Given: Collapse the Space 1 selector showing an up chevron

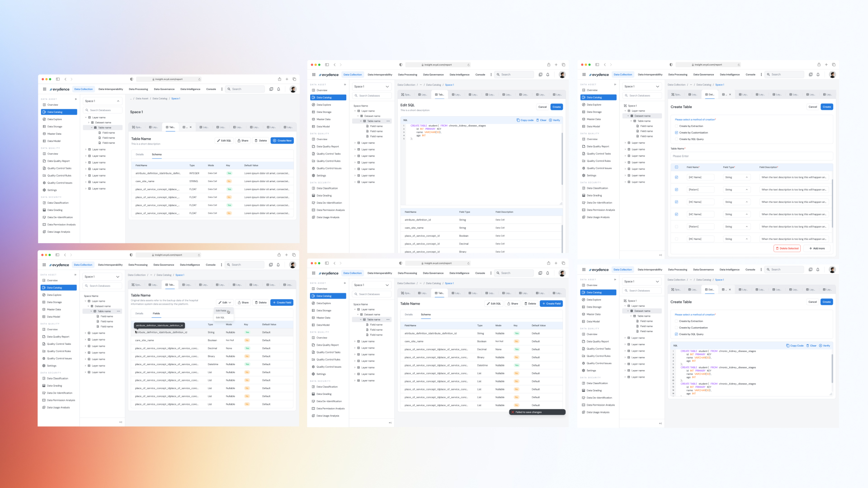Looking at the screenshot, I should tap(118, 101).
